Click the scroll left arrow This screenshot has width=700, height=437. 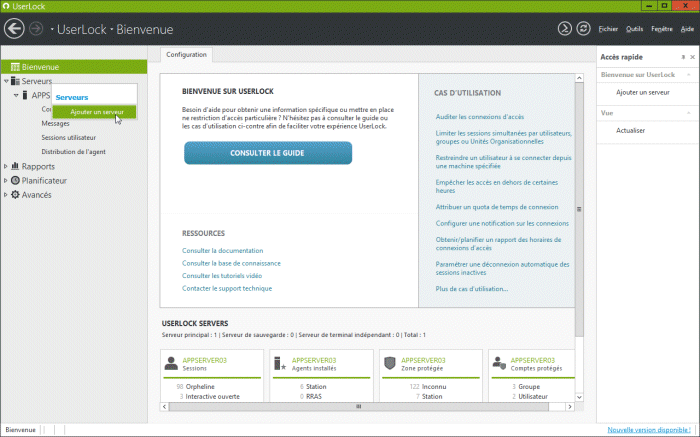pyautogui.click(x=164, y=407)
